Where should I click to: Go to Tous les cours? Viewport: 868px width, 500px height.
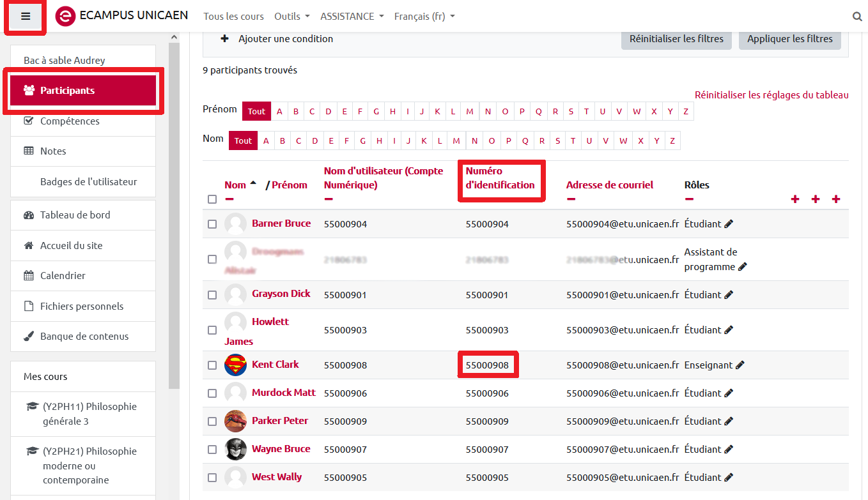(233, 17)
